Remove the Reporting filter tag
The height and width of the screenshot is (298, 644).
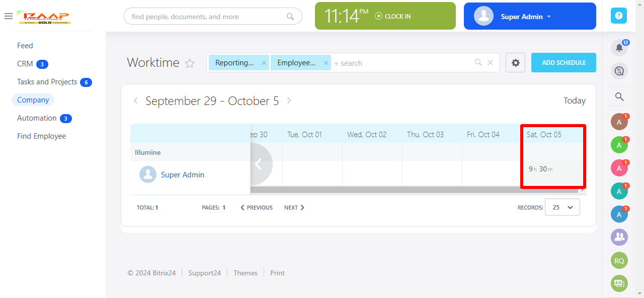pos(264,63)
